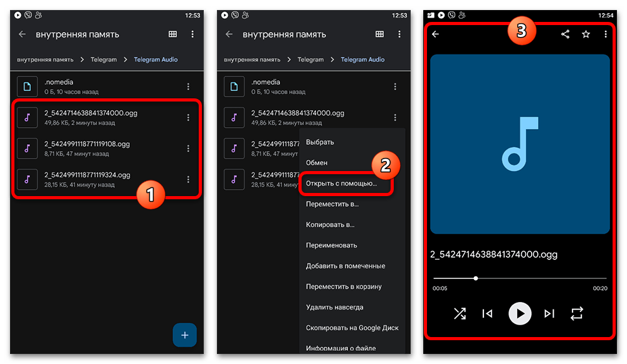Open the audio player's three-dot overflow menu
Image resolution: width=627 pixels, height=364 pixels.
606,34
